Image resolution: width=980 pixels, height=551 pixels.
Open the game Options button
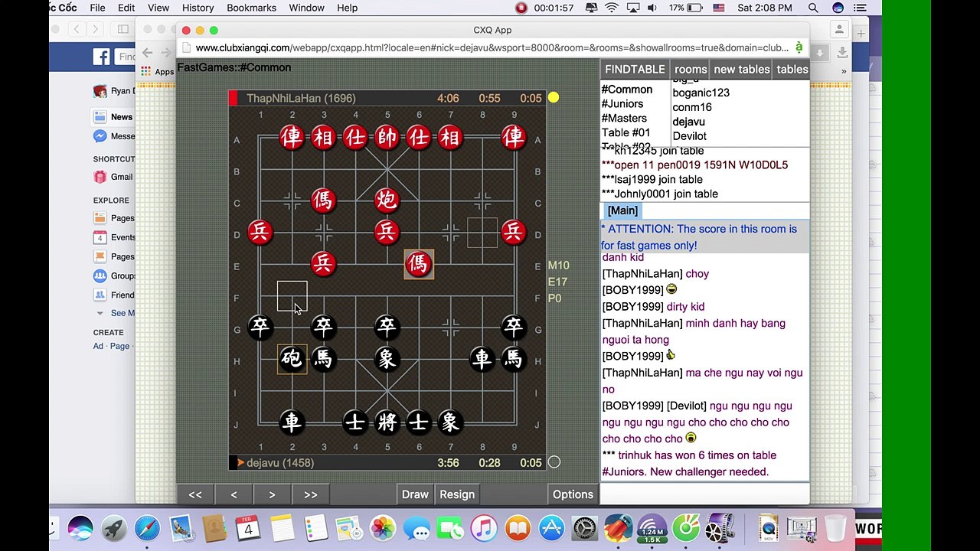[x=573, y=494]
